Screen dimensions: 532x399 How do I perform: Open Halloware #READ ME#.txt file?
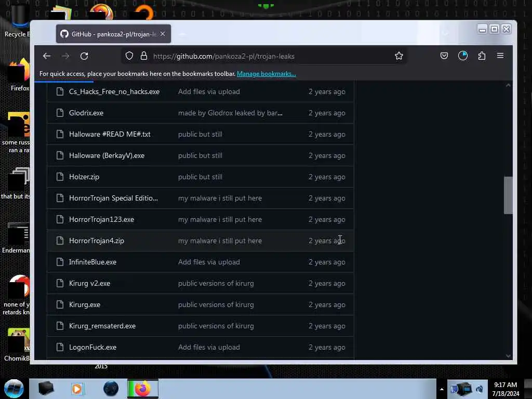tap(110, 135)
